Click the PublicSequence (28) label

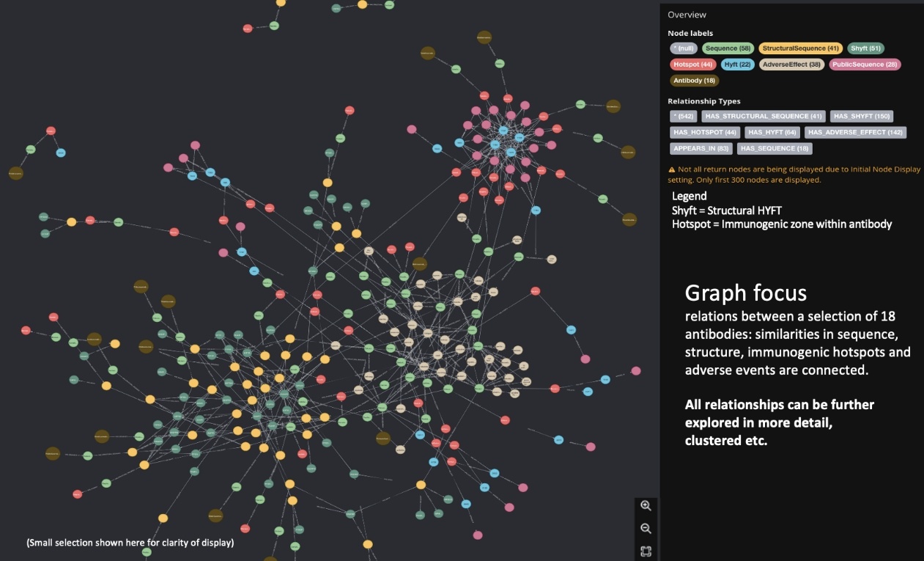(865, 65)
